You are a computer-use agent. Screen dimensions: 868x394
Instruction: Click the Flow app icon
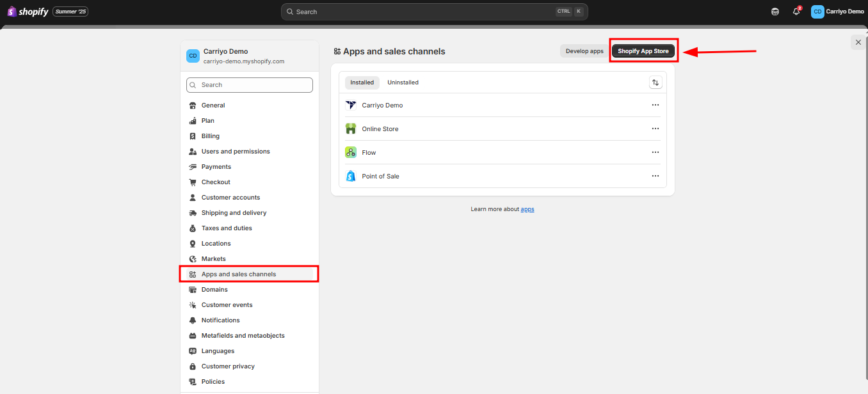tap(351, 152)
